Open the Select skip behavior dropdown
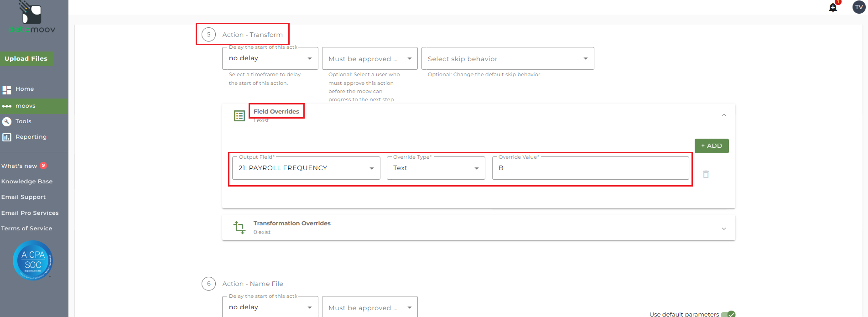The width and height of the screenshot is (868, 317). 507,59
